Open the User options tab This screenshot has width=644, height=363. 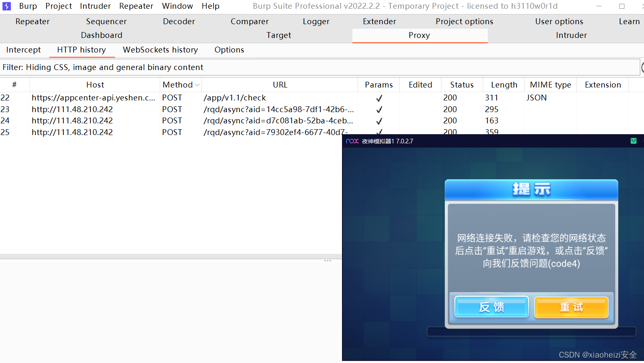(559, 22)
